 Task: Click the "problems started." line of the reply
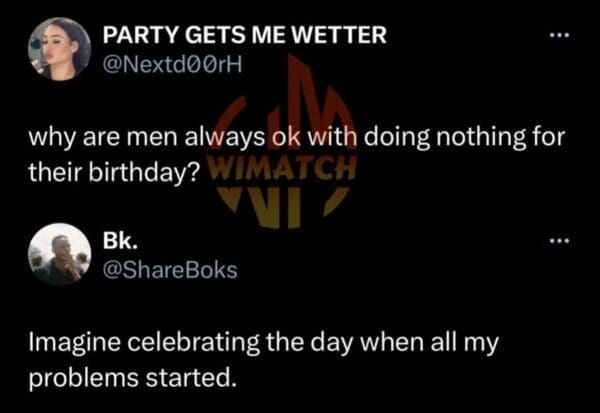134,378
